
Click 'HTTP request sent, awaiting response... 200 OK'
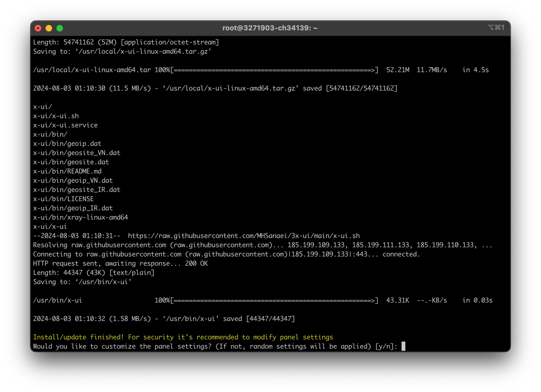pos(120,264)
